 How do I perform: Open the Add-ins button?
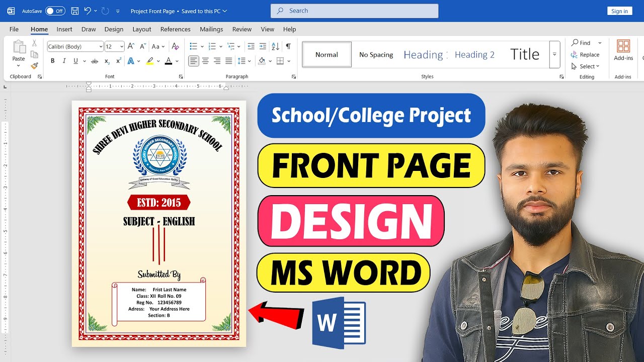(x=623, y=51)
